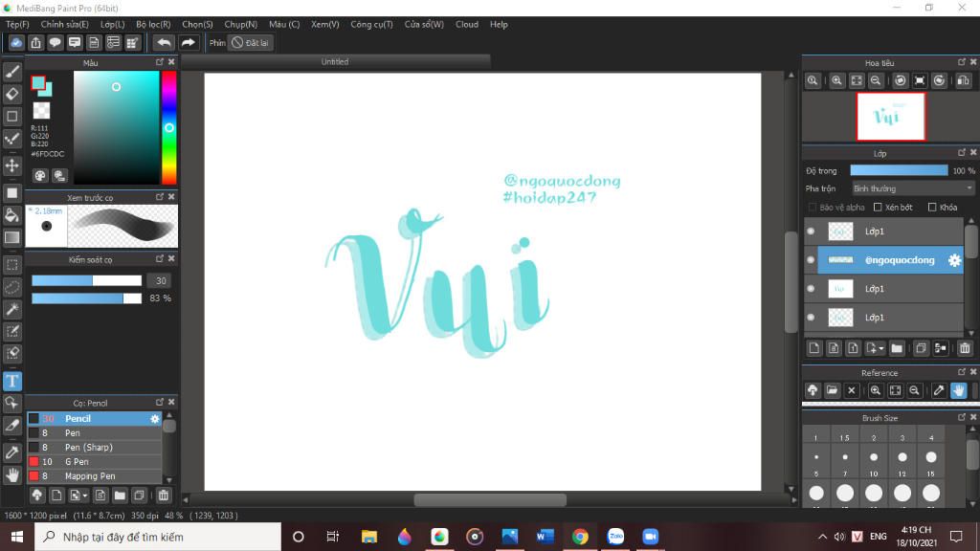Viewport: 980px width, 551px height.
Task: Open the Lớp(L) menu
Action: [113, 24]
